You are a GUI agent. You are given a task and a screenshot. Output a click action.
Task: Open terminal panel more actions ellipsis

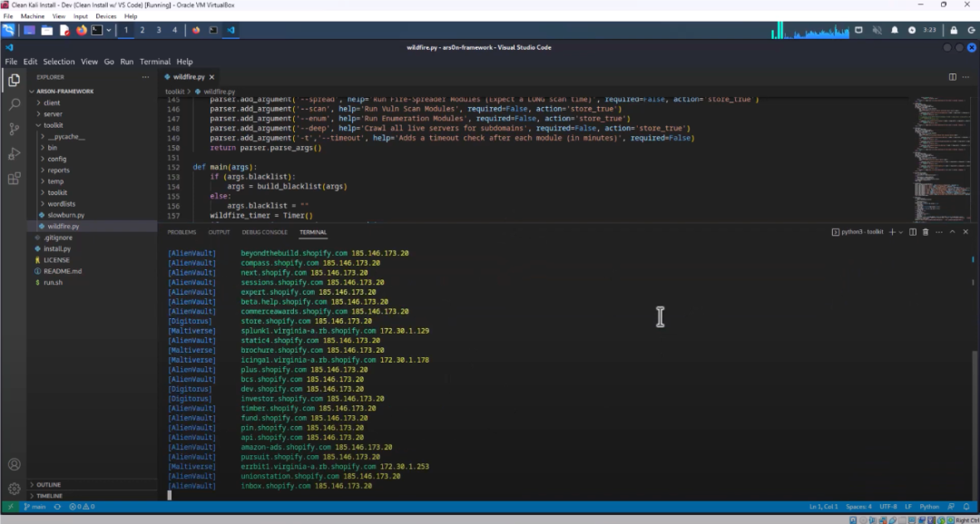point(939,232)
